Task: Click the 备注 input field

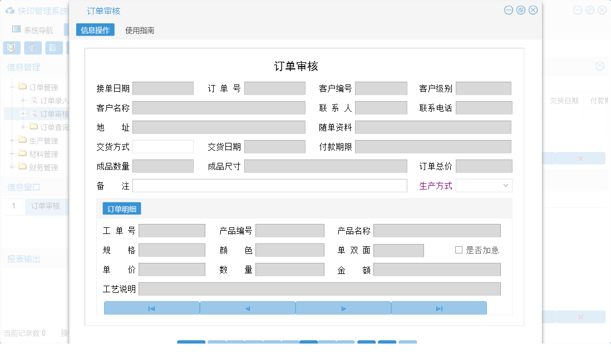Action: click(270, 186)
